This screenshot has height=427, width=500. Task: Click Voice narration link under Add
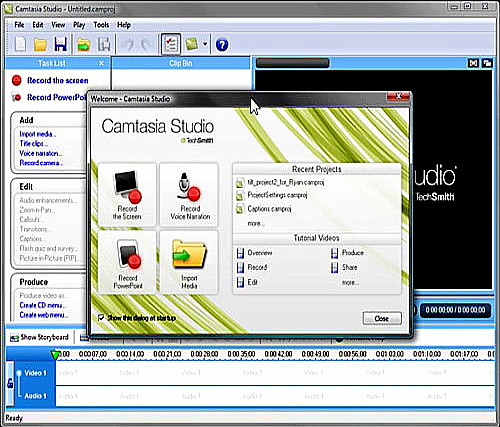[41, 153]
